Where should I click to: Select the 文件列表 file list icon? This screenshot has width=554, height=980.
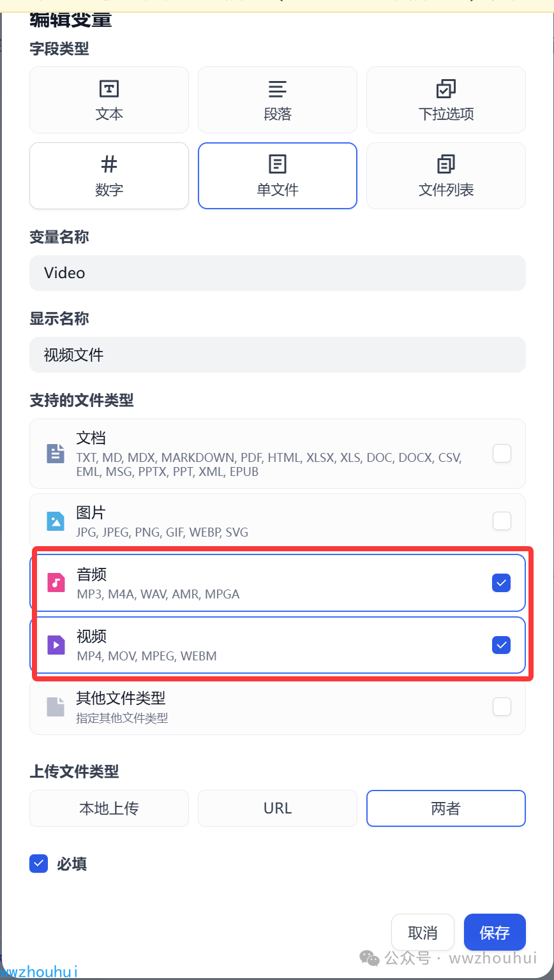click(446, 165)
